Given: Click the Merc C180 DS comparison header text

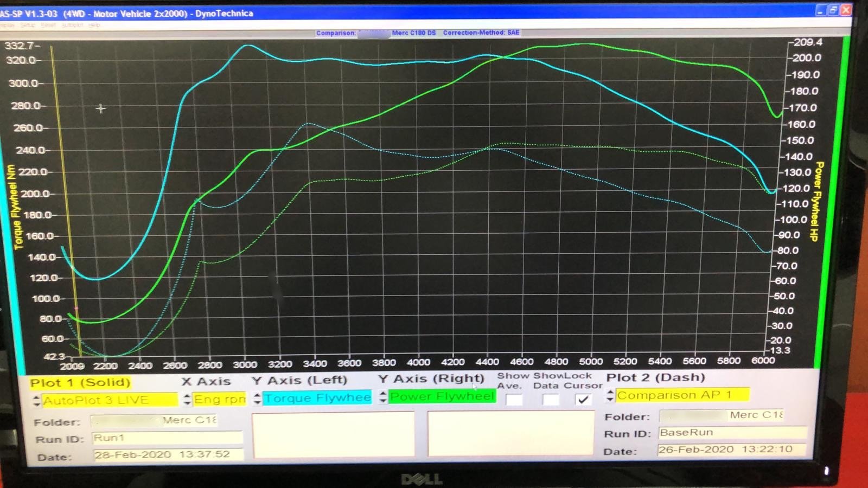Looking at the screenshot, I should (414, 33).
